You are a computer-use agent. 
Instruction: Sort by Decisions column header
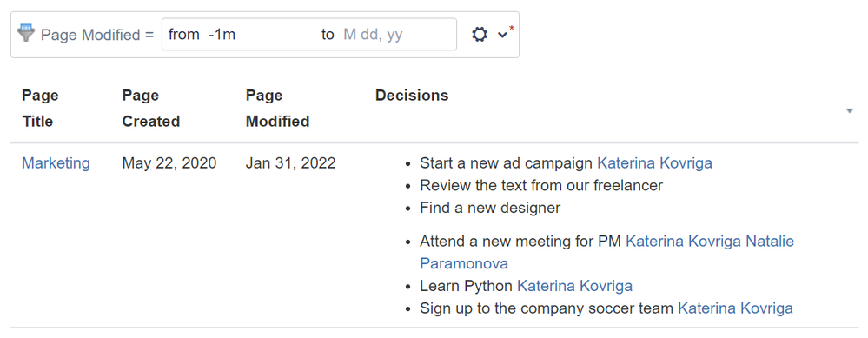[x=412, y=96]
